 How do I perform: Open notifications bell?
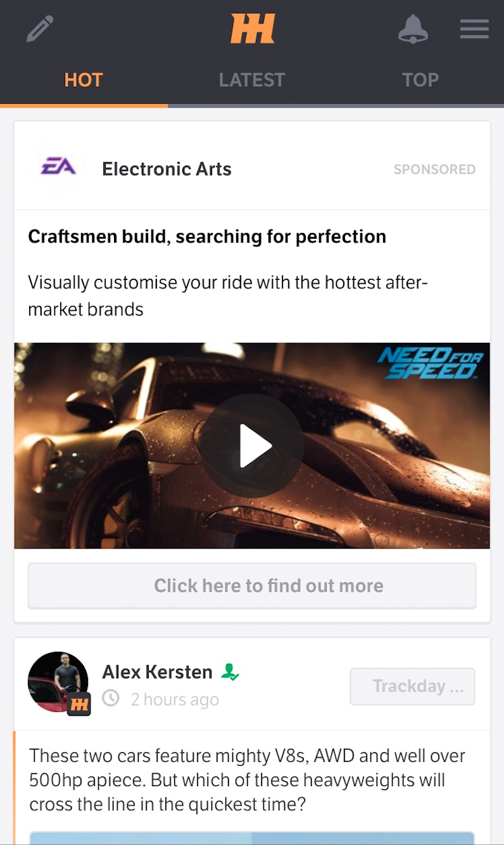coord(413,29)
